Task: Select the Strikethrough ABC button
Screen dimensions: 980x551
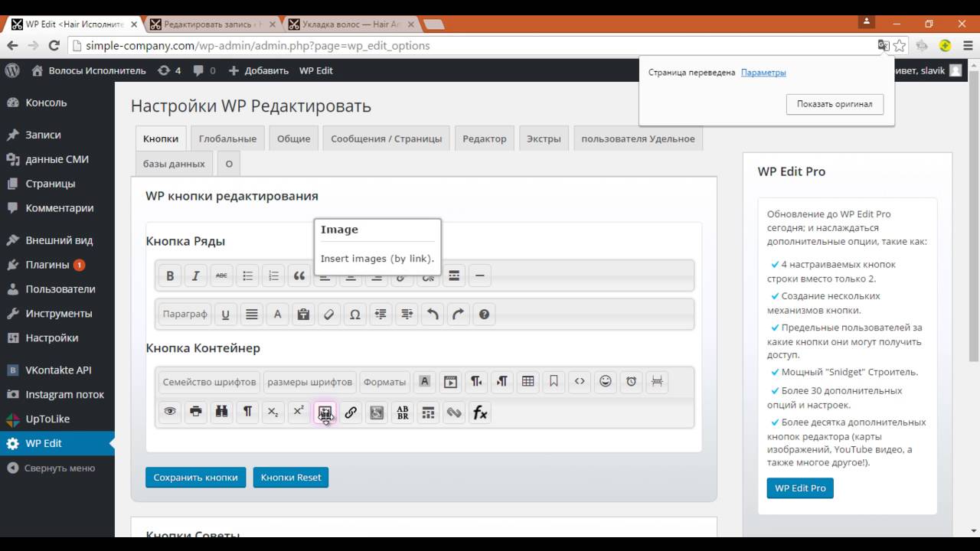Action: pos(221,276)
